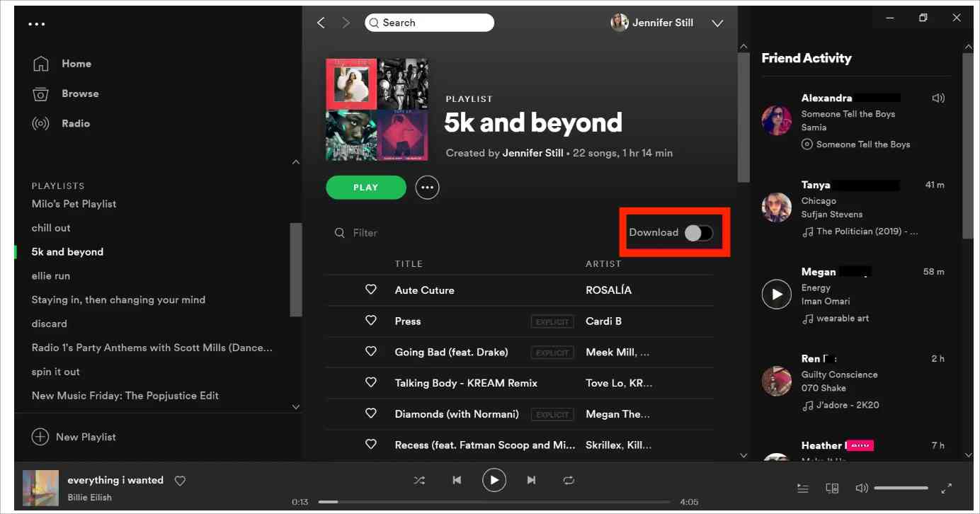The height and width of the screenshot is (514, 980).
Task: Adjust the volume slider
Action: pyautogui.click(x=901, y=489)
